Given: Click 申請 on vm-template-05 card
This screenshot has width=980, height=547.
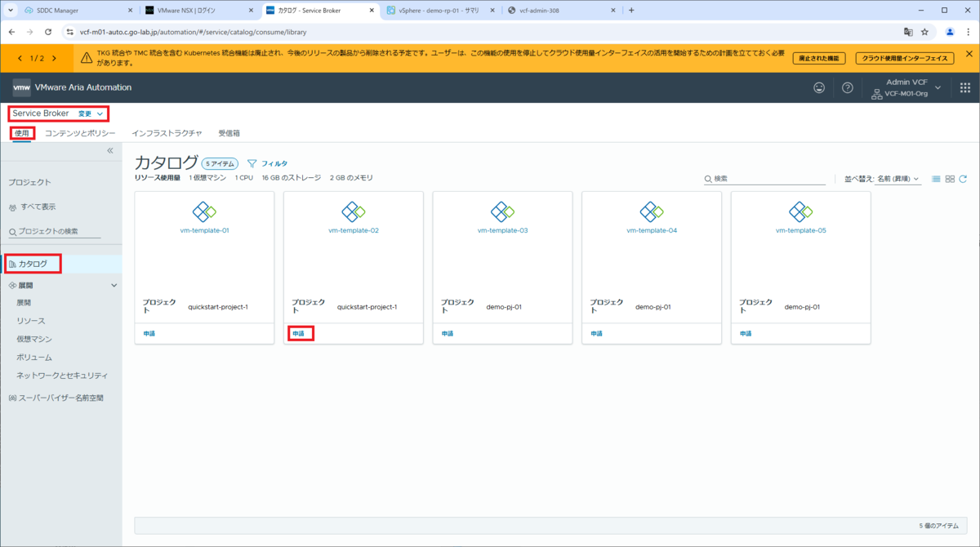Looking at the screenshot, I should pos(746,333).
